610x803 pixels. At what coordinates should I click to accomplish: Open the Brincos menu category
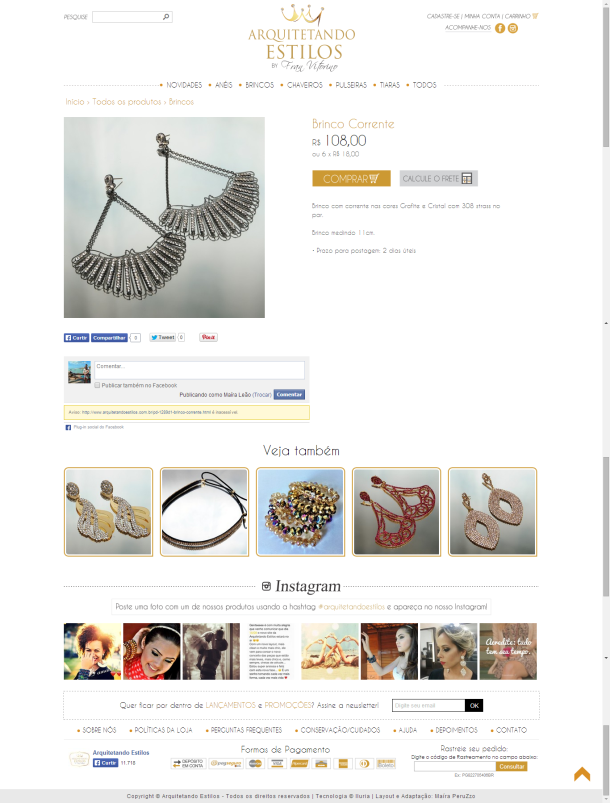[260, 85]
